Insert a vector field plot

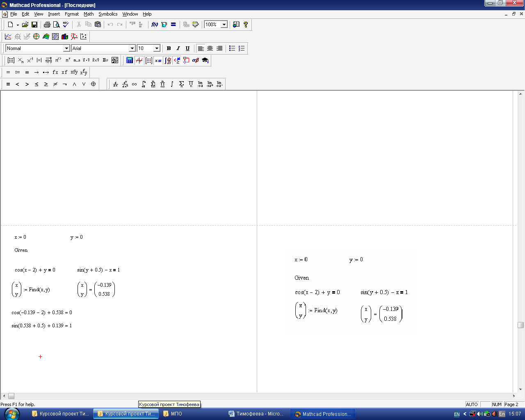click(x=83, y=37)
